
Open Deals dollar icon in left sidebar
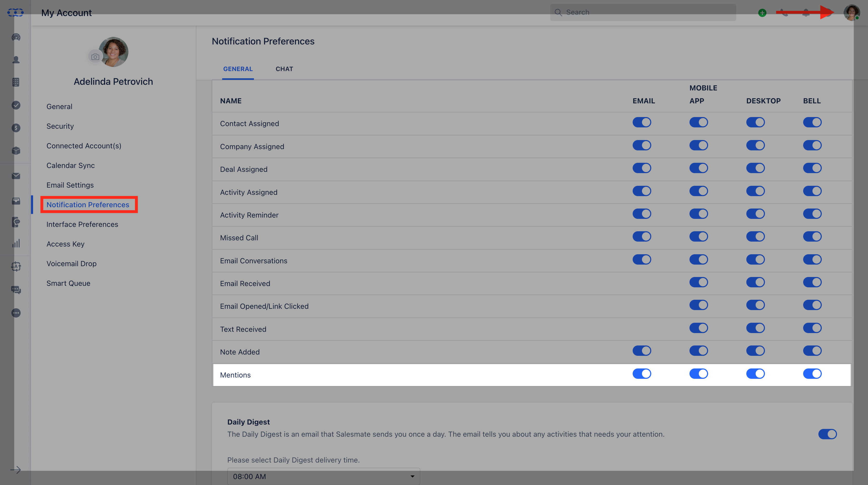[16, 128]
